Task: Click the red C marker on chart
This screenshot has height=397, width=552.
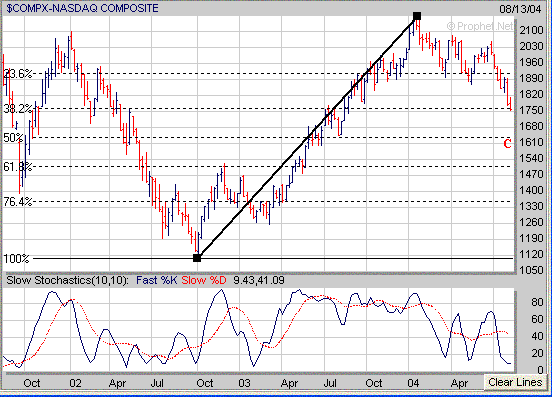Action: point(507,144)
